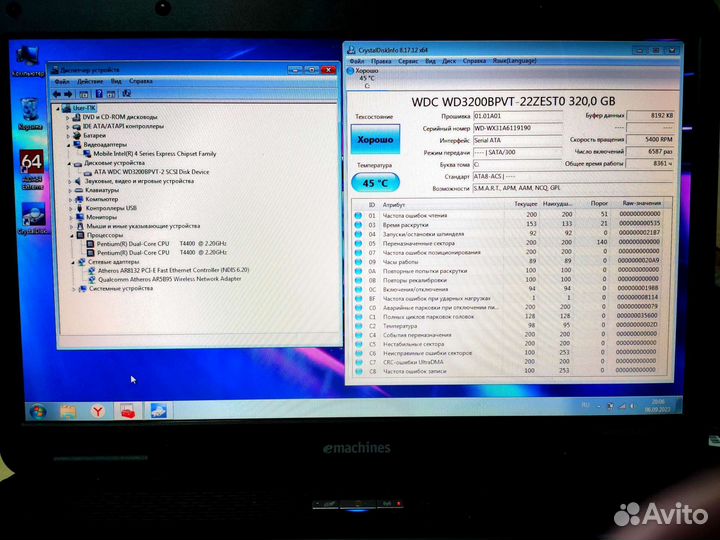Collapse the Дисковые устройства node
Viewport: 720px width, 540px height.
pos(69,163)
